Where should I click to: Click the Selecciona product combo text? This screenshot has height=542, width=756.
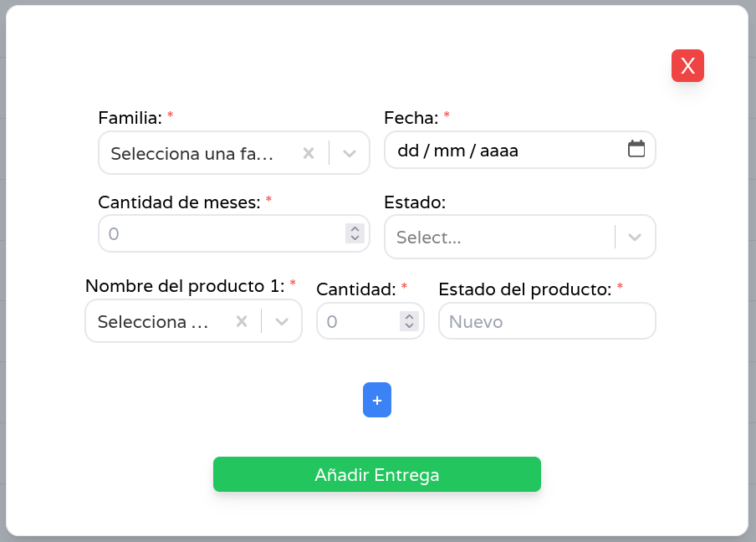[153, 321]
